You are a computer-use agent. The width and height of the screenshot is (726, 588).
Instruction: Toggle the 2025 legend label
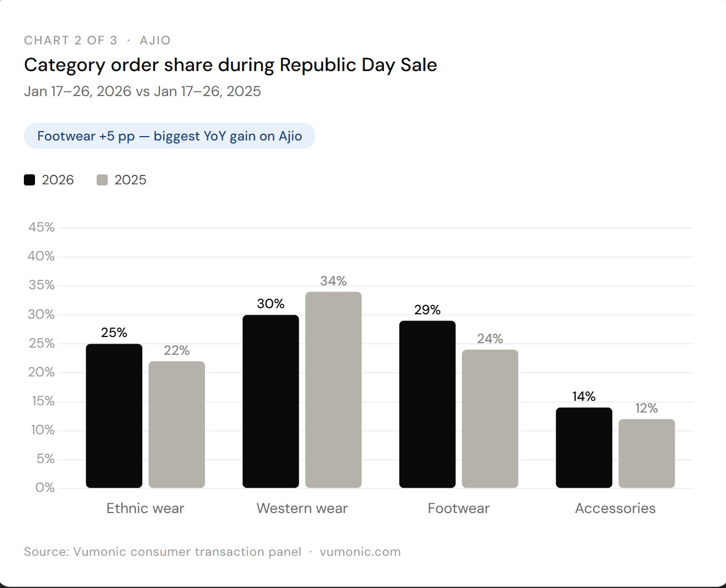pyautogui.click(x=131, y=180)
